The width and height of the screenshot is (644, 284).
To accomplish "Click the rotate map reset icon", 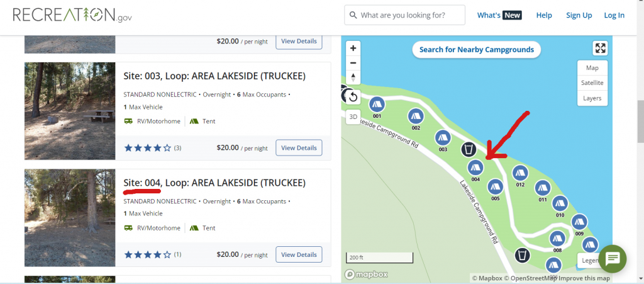I will 353,96.
